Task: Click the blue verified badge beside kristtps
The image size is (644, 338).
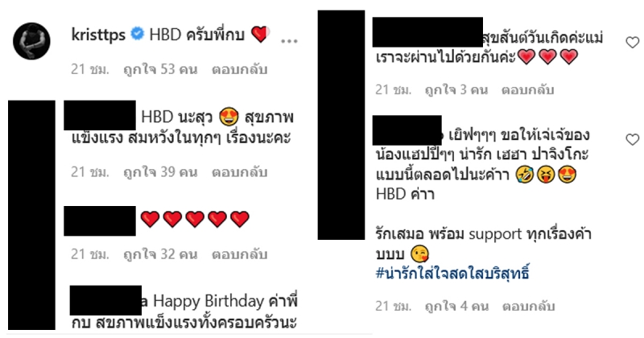Action: pos(137,34)
